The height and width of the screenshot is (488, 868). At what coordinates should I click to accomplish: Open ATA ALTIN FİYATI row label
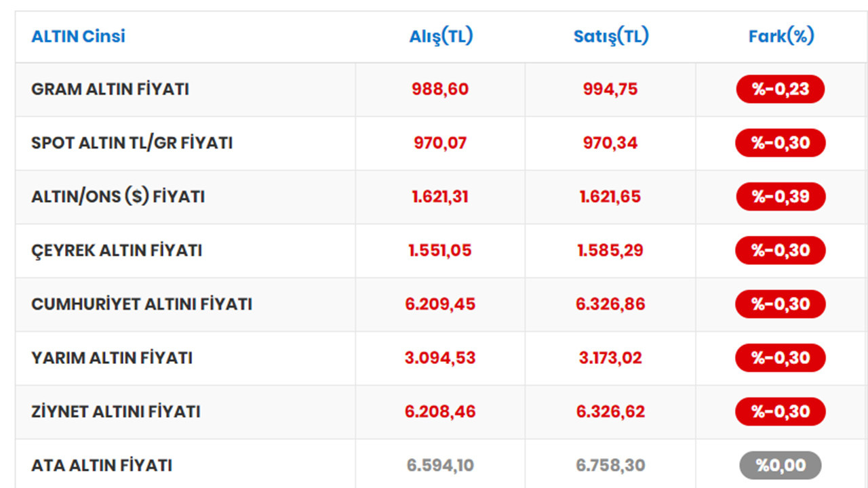pos(102,466)
